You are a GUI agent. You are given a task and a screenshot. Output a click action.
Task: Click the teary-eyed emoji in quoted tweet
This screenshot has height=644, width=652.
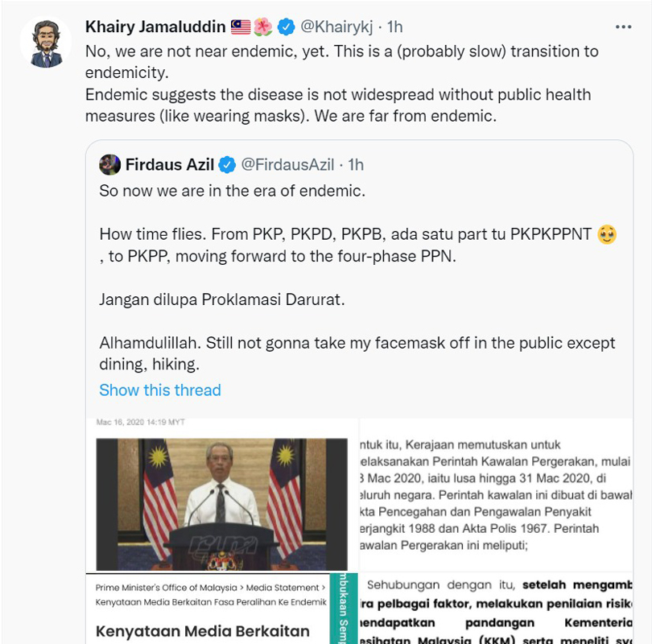(x=607, y=234)
